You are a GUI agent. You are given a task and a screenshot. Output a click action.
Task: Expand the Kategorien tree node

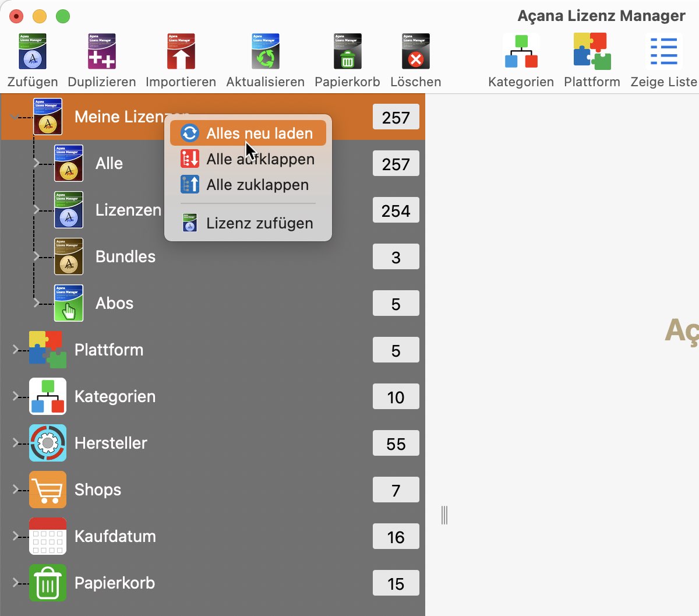point(15,396)
